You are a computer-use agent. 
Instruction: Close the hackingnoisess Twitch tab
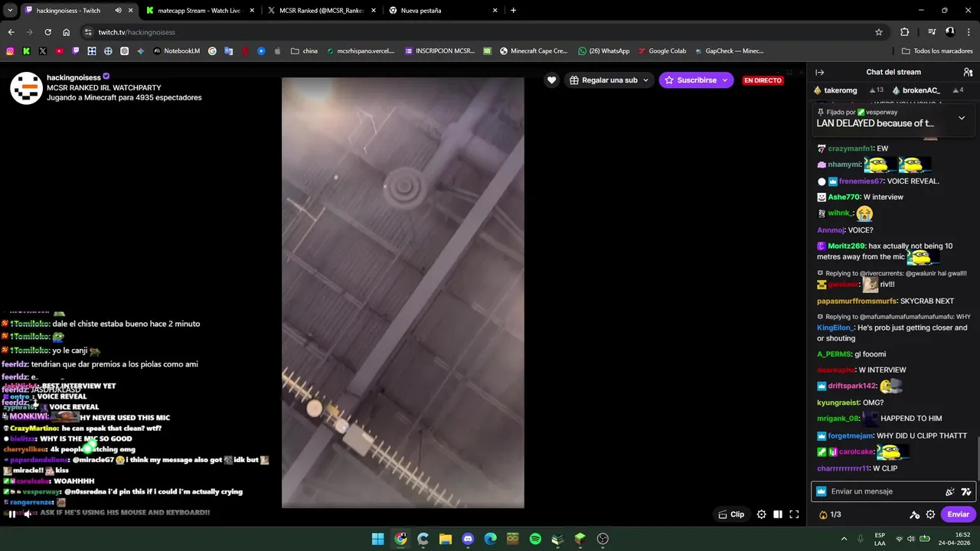130,11
